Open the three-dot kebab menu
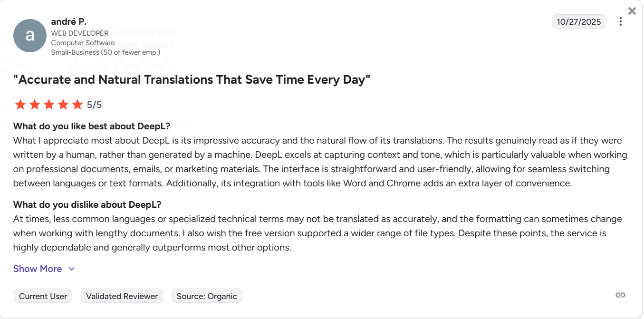This screenshot has height=319, width=644. coord(621,21)
